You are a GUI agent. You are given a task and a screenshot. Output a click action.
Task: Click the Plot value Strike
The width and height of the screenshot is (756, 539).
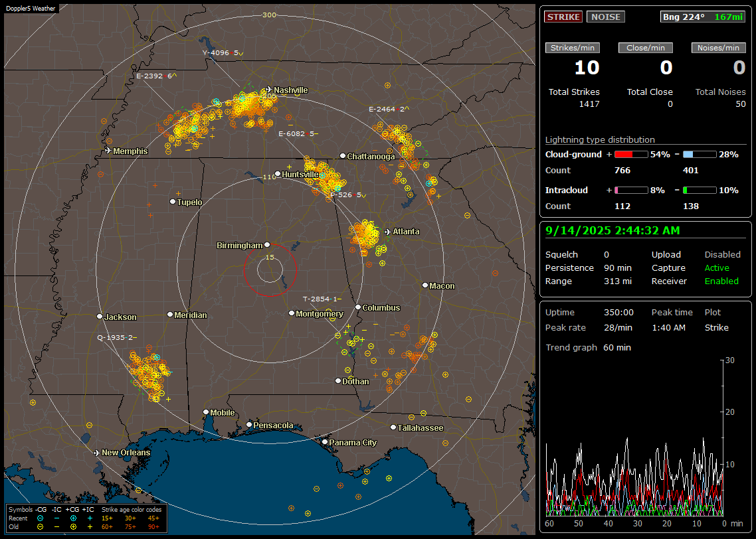[716, 327]
